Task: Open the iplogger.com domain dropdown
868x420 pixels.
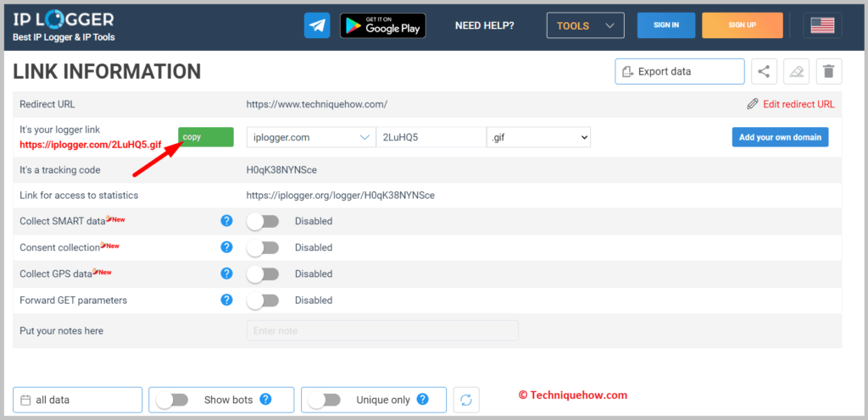Action: 310,137
